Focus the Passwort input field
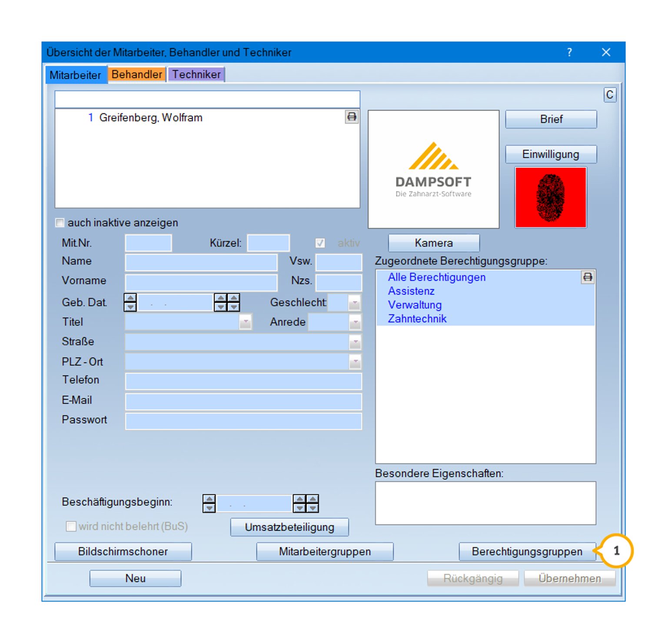This screenshot has width=668, height=644. point(243,421)
